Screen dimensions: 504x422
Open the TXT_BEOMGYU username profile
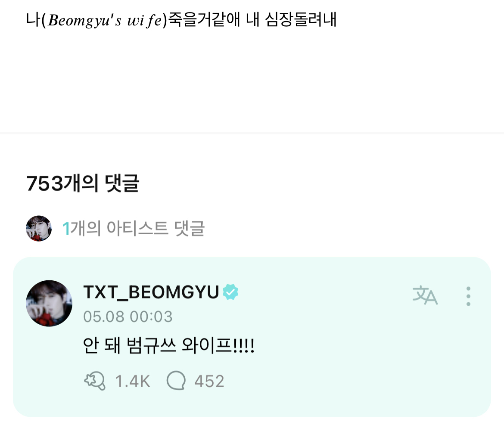click(151, 292)
